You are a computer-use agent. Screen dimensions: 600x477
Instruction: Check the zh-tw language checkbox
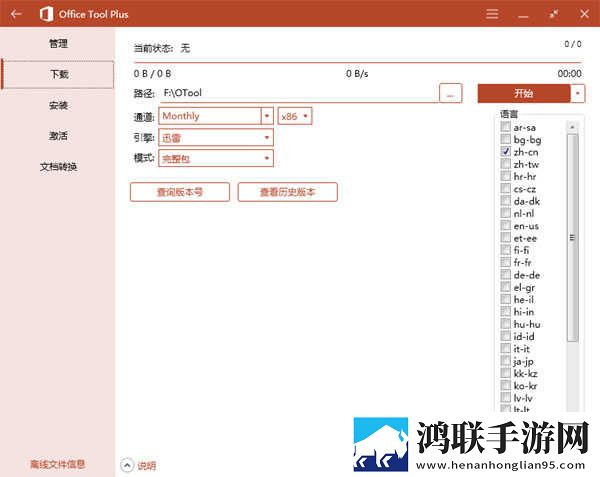tap(505, 163)
